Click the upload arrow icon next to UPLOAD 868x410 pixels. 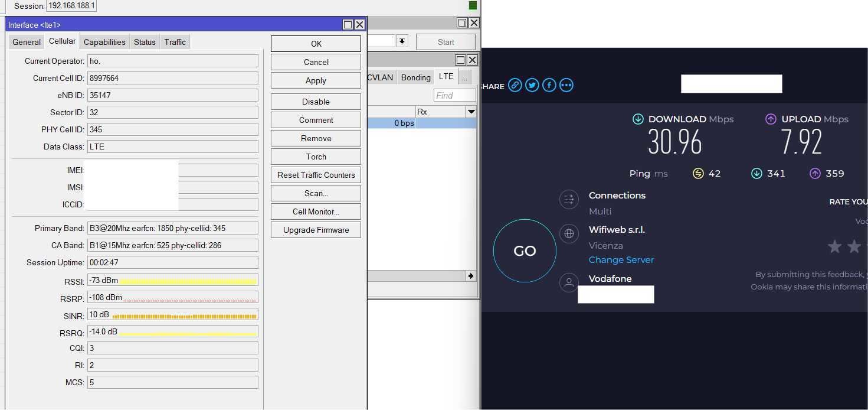771,119
